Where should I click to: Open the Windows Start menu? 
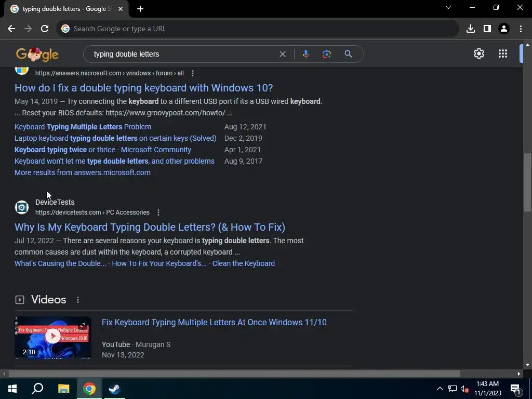click(x=12, y=389)
